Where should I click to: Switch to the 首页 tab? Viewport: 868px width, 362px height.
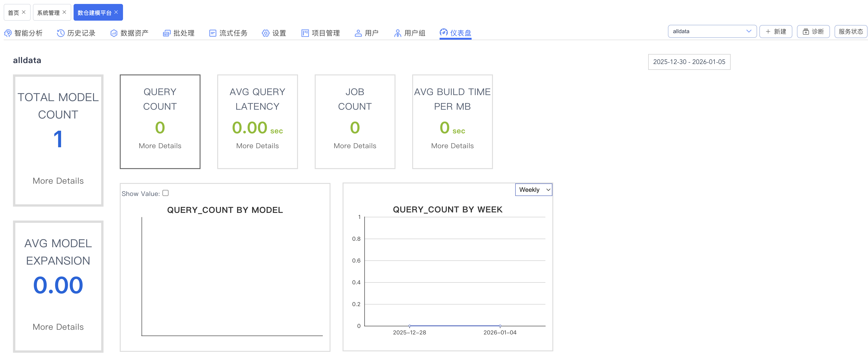point(13,13)
